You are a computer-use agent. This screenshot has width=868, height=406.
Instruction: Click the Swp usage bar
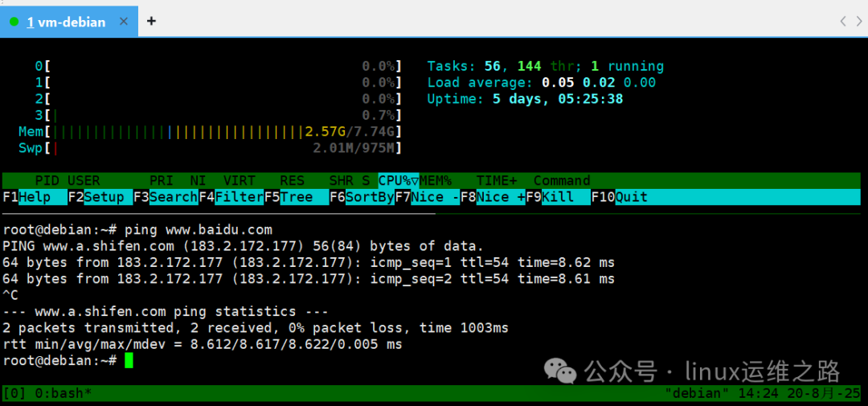pos(210,149)
